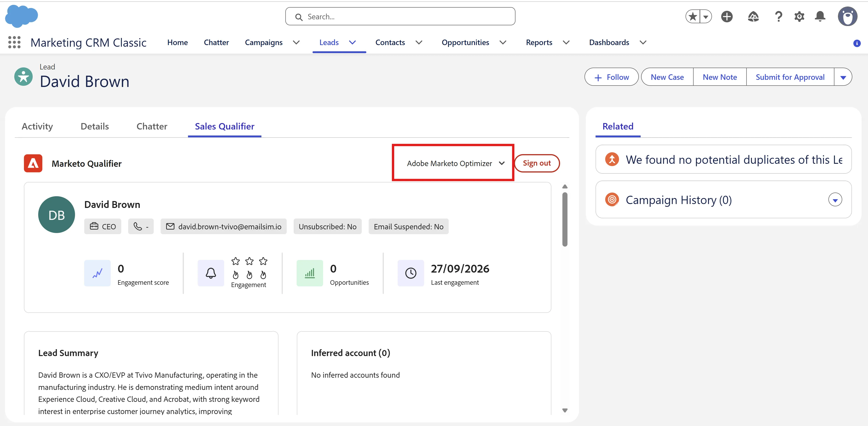The image size is (868, 426).
Task: Open the Chatter tab on the record
Action: (x=152, y=126)
